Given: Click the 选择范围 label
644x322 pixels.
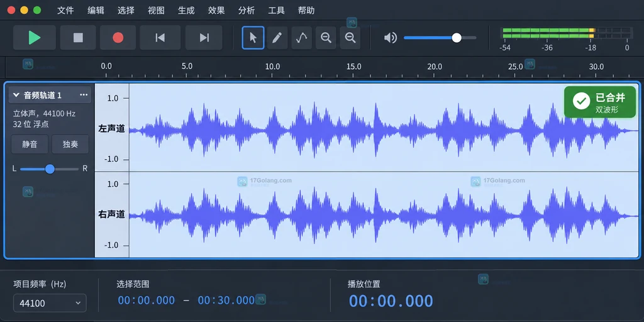Looking at the screenshot, I should point(133,284).
